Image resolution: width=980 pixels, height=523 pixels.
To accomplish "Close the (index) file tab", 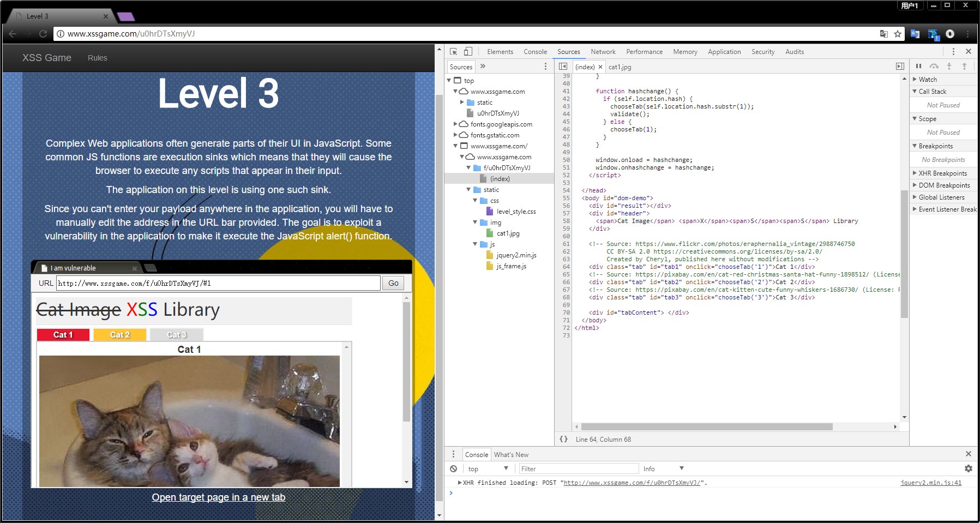I will pos(600,67).
